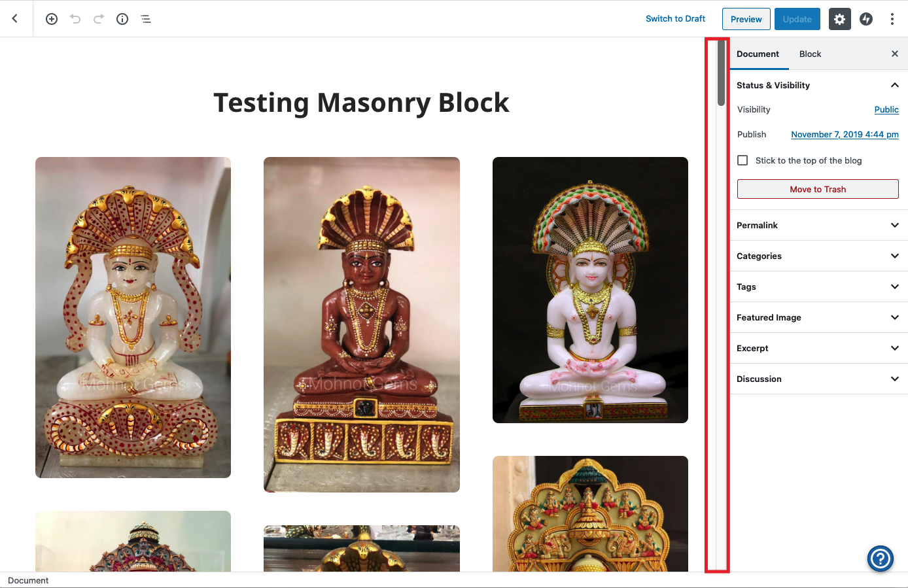Undo the last change
908x588 pixels.
tap(75, 19)
